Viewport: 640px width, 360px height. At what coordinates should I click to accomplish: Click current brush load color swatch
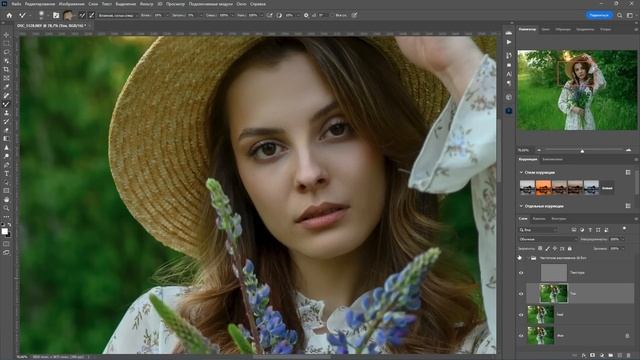point(68,15)
